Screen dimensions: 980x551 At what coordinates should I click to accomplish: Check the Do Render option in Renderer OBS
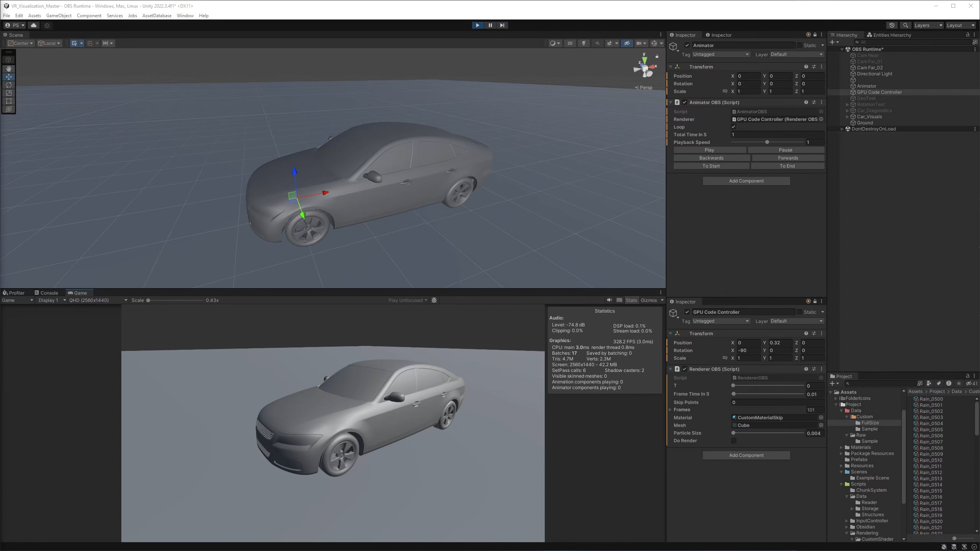[x=734, y=440]
